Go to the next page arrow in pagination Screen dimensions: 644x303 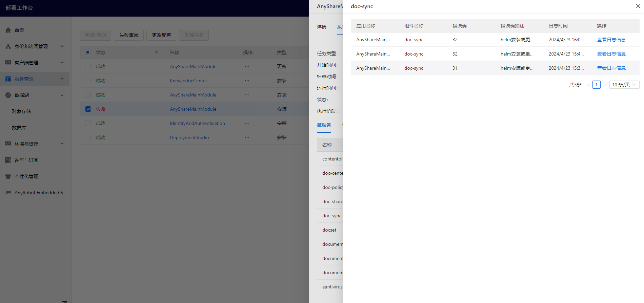[x=605, y=85]
